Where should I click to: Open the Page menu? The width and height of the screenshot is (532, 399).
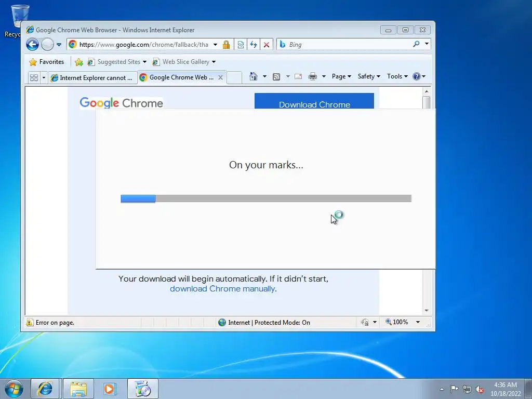tap(341, 76)
